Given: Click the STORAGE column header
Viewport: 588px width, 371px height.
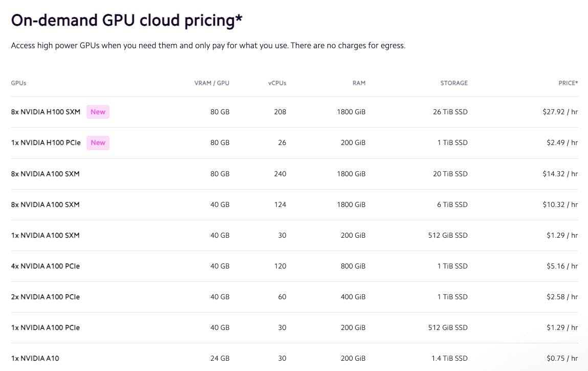Looking at the screenshot, I should tap(454, 83).
